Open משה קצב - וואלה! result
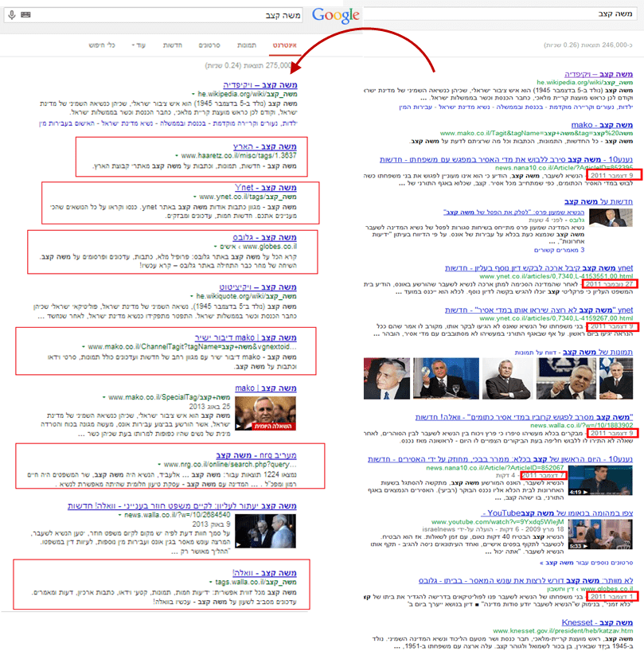Viewport: 644px width, 655px height. [264, 573]
